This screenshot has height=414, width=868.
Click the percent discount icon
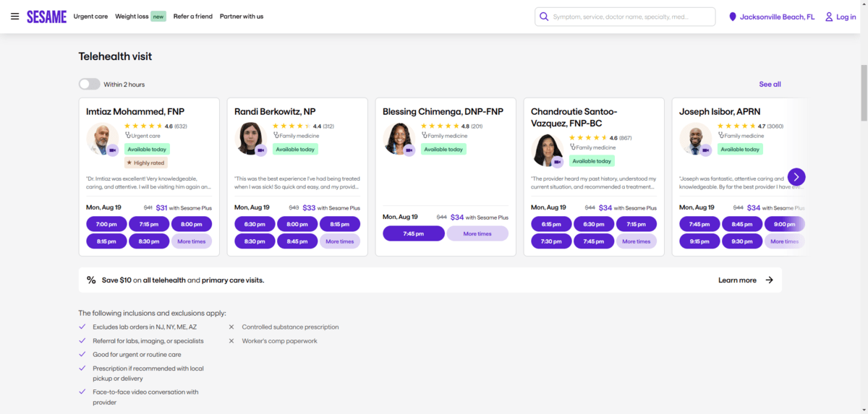91,280
